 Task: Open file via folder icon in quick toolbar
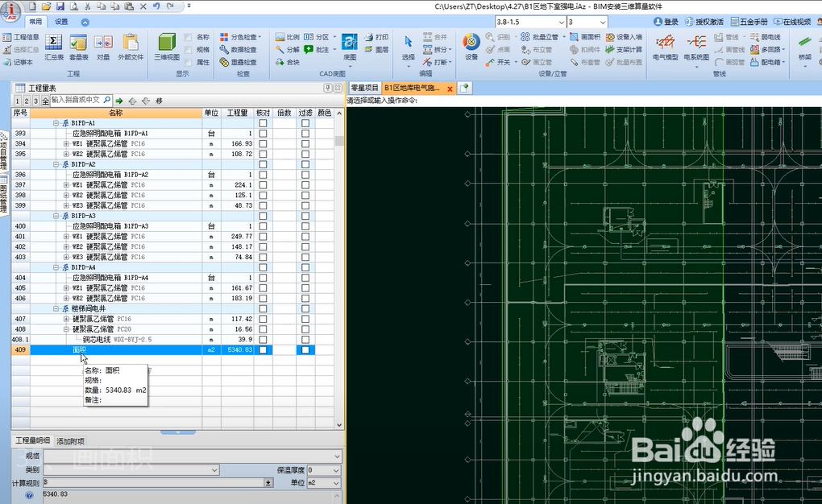pos(46,6)
